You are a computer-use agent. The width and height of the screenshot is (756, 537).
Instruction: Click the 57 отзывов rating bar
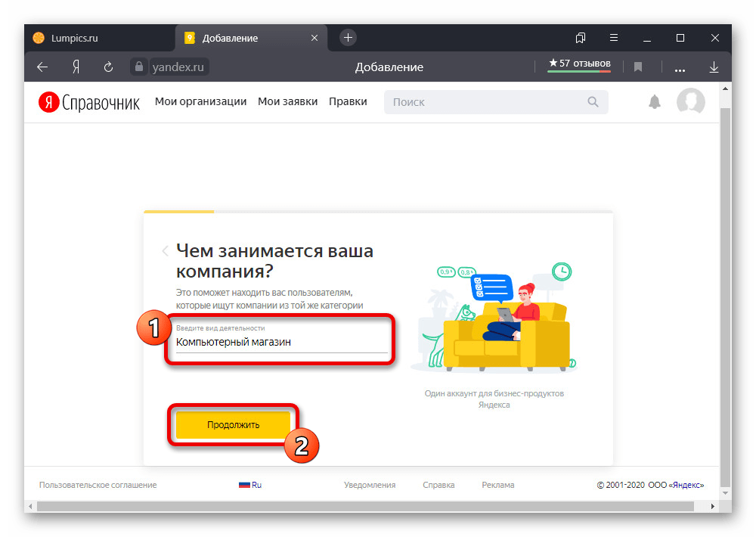(x=579, y=65)
